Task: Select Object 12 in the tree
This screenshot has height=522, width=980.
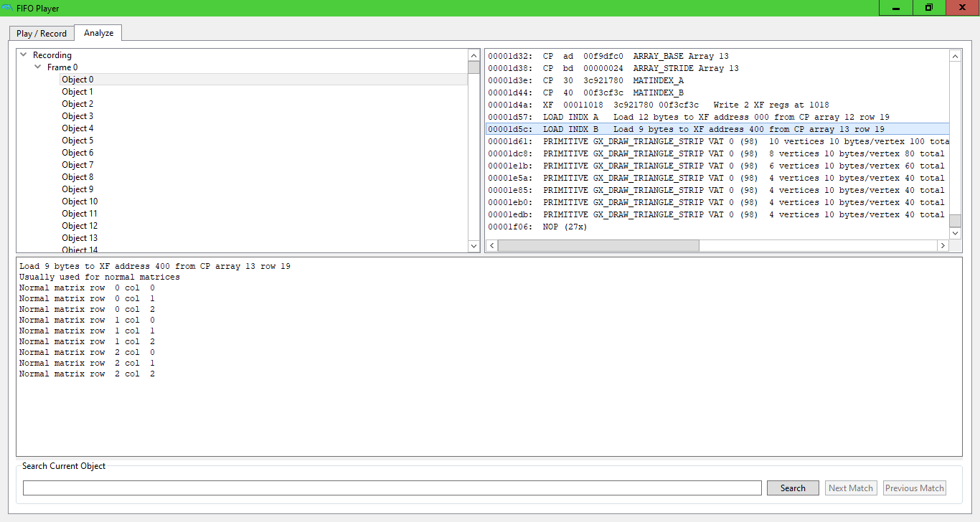Action: 80,226
